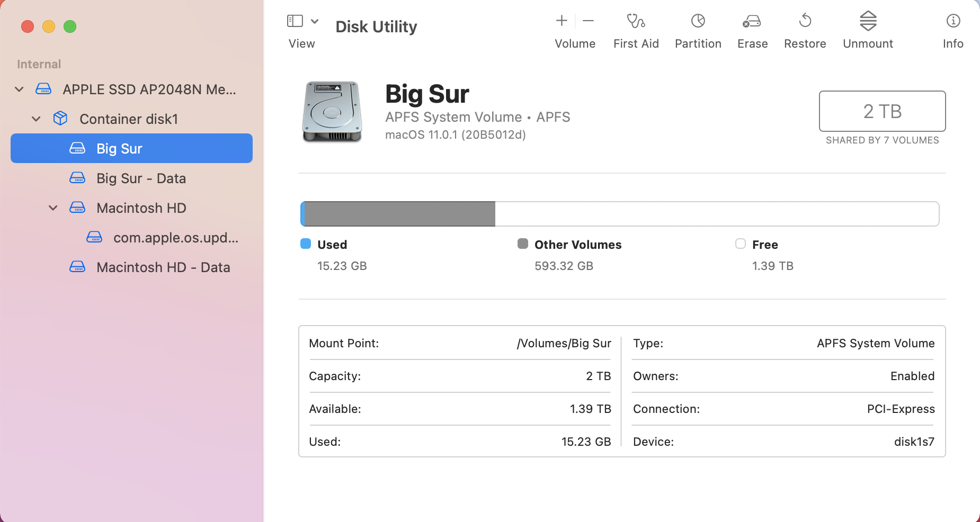Click the Restore label
Screen dimensions: 980x522
tap(805, 44)
